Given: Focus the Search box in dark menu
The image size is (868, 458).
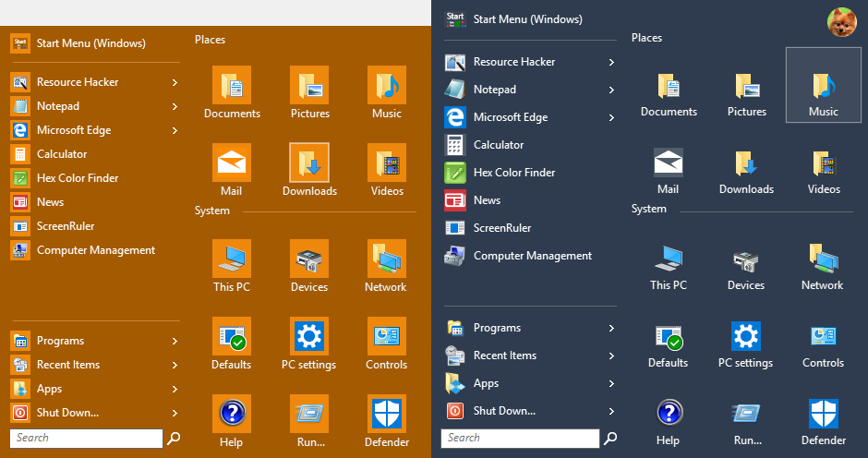Looking at the screenshot, I should [x=520, y=438].
